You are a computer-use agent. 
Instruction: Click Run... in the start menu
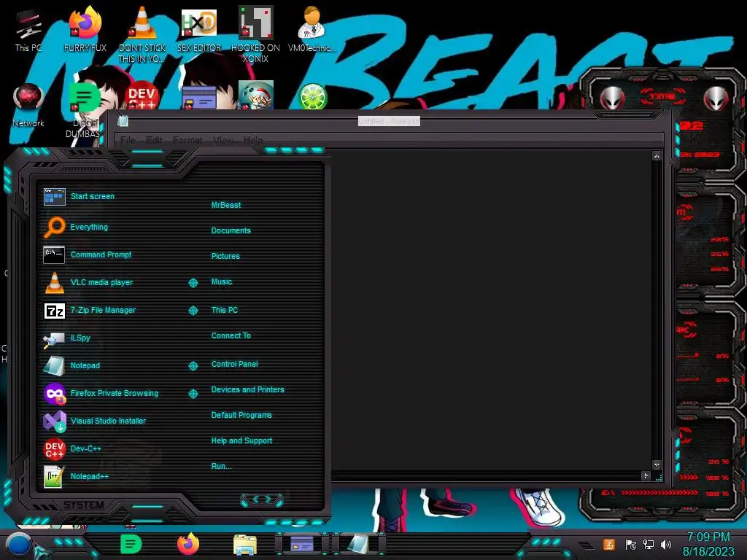[x=222, y=466]
